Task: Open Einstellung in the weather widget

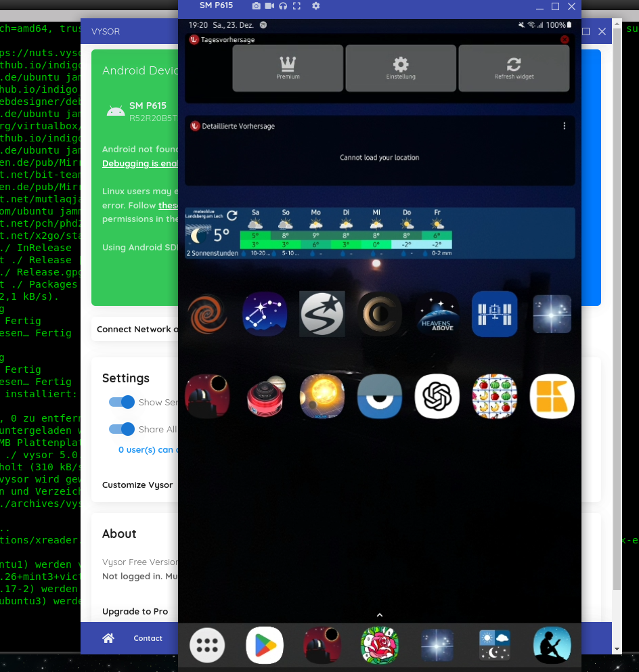Action: click(401, 68)
